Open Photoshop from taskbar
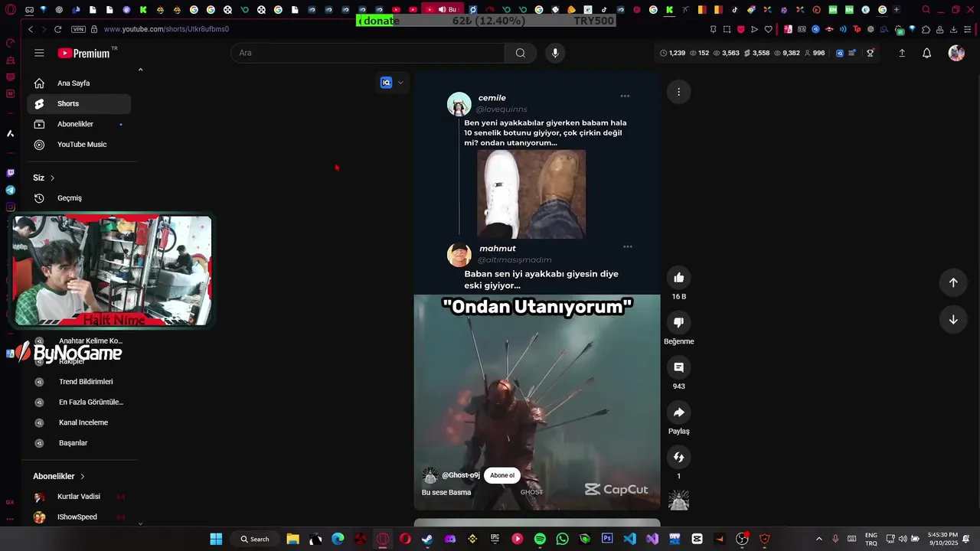 point(607,539)
